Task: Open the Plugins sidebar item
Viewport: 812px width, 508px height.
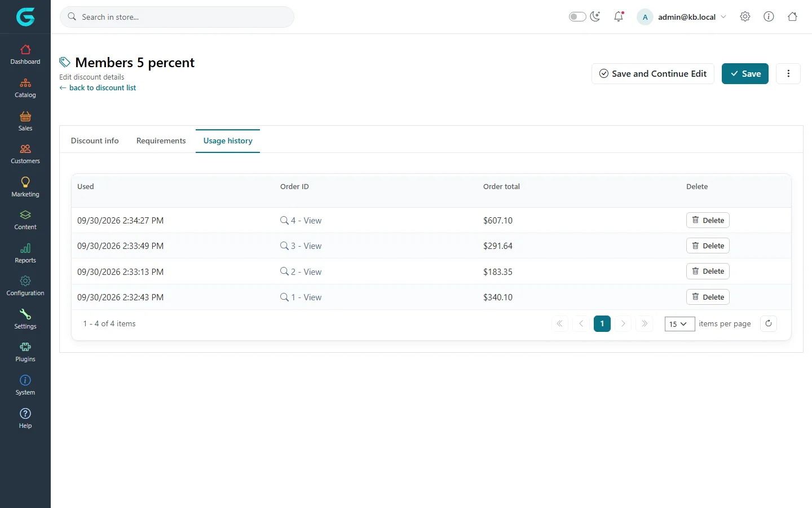Action: coord(25,352)
